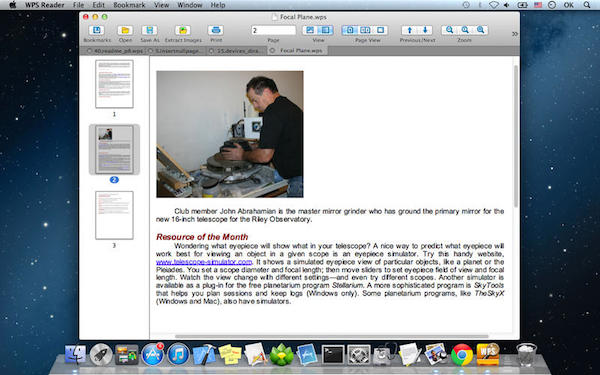Click the first Zoom magnifier icon
Viewport: 600px width, 375px height.
coord(449,30)
